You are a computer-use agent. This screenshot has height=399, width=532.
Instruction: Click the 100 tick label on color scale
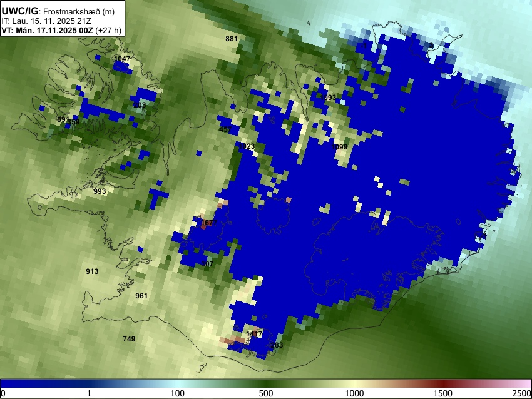click(x=178, y=393)
